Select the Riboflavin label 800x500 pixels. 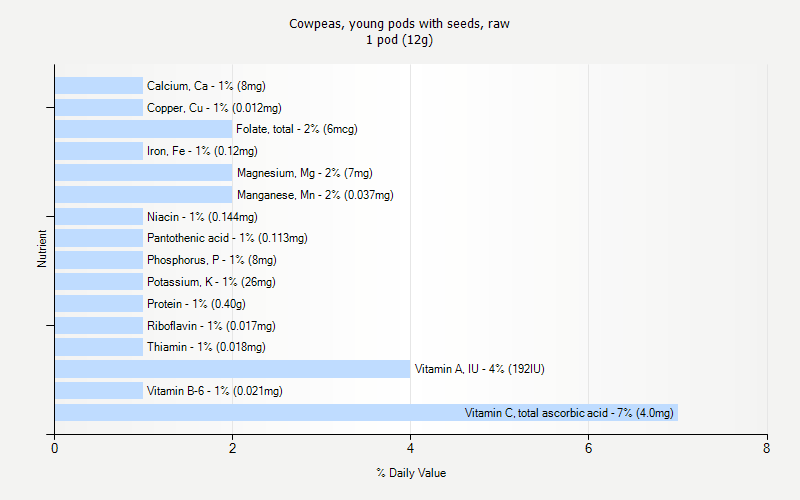(211, 326)
